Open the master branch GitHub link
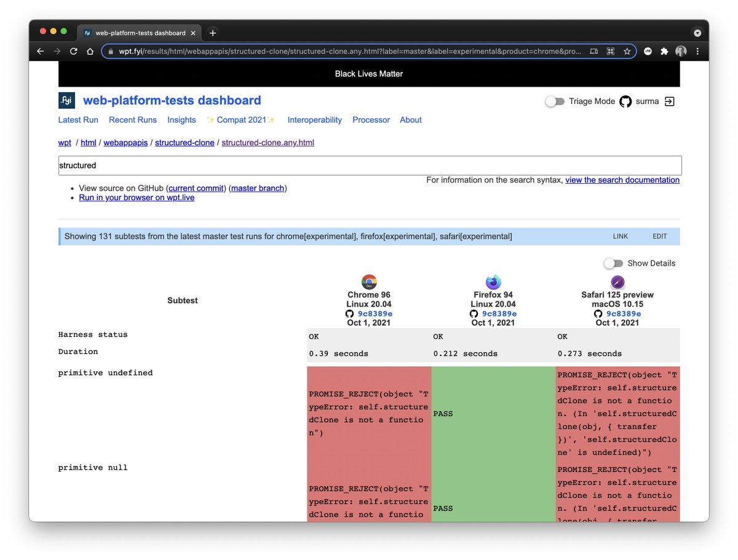 pos(258,188)
